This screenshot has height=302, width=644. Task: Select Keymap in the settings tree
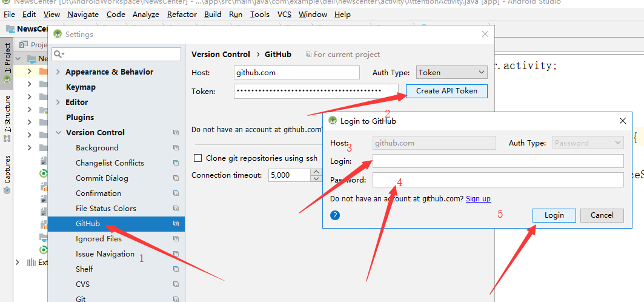point(81,87)
